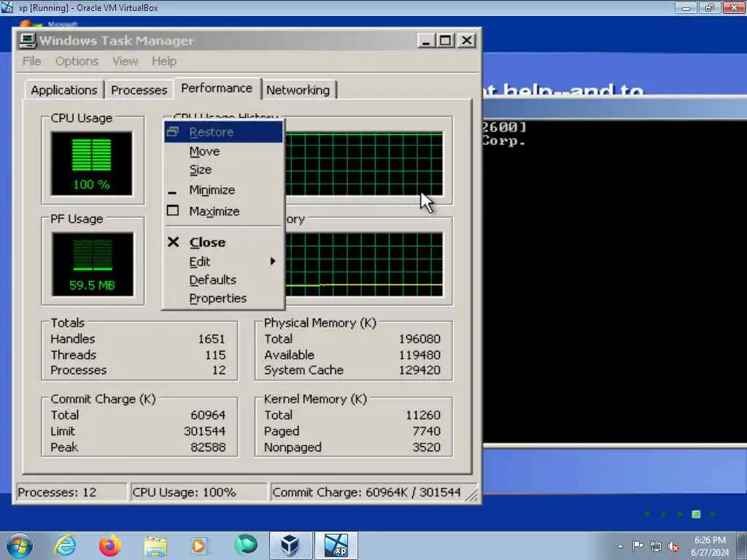Click System Cache value 129420

419,370
